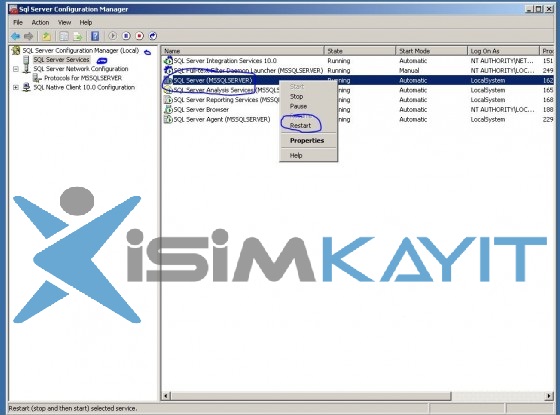Click the horizontal scrollbar left arrow
Screen dimensions: 560x415
pos(166,396)
